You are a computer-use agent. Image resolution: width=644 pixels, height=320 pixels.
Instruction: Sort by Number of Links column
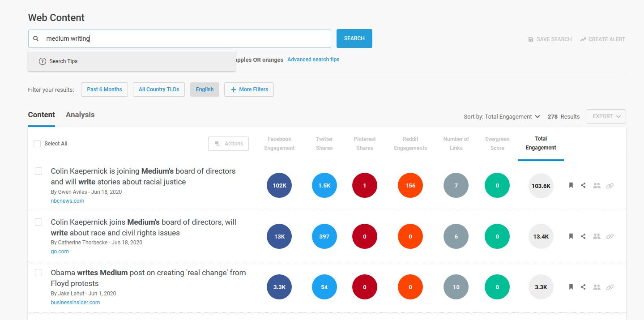click(456, 144)
